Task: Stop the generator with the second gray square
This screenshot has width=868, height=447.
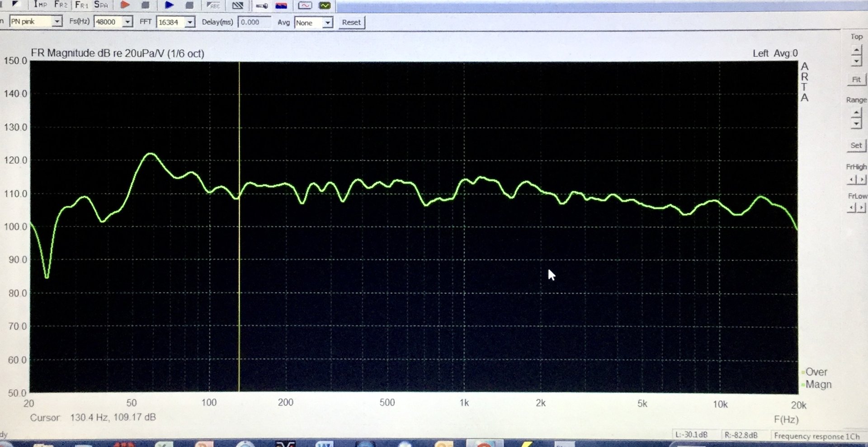Action: 189,5
